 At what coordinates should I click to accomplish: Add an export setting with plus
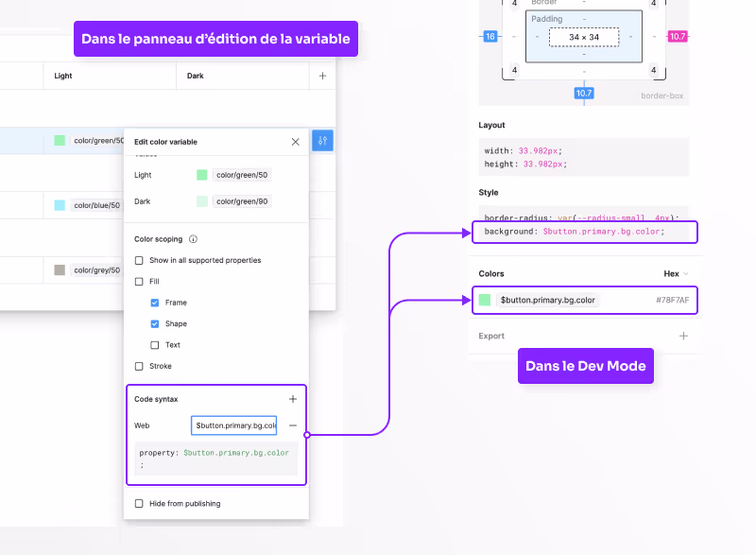(683, 336)
